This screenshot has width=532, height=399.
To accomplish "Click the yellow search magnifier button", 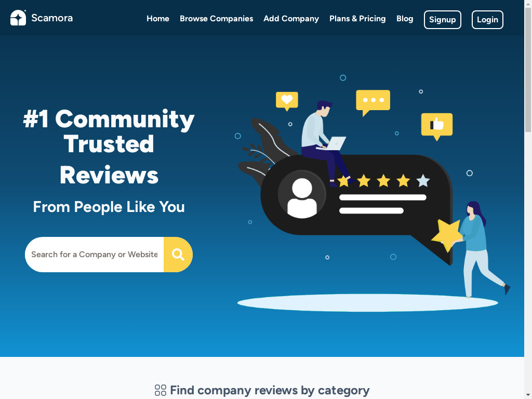I will coord(178,255).
